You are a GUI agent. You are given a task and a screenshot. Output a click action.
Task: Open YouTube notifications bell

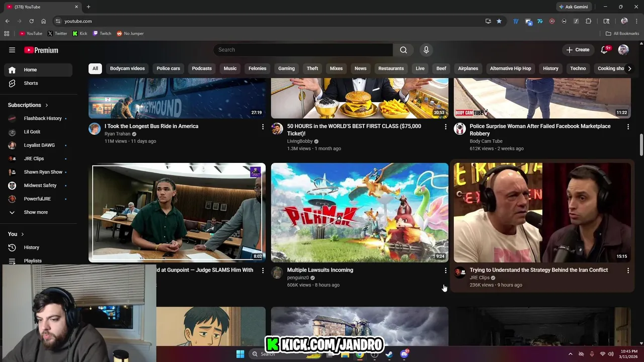click(x=604, y=50)
